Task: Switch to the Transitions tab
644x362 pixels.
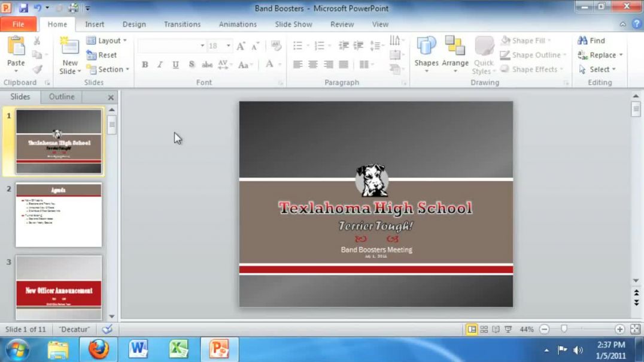Action: [x=183, y=24]
